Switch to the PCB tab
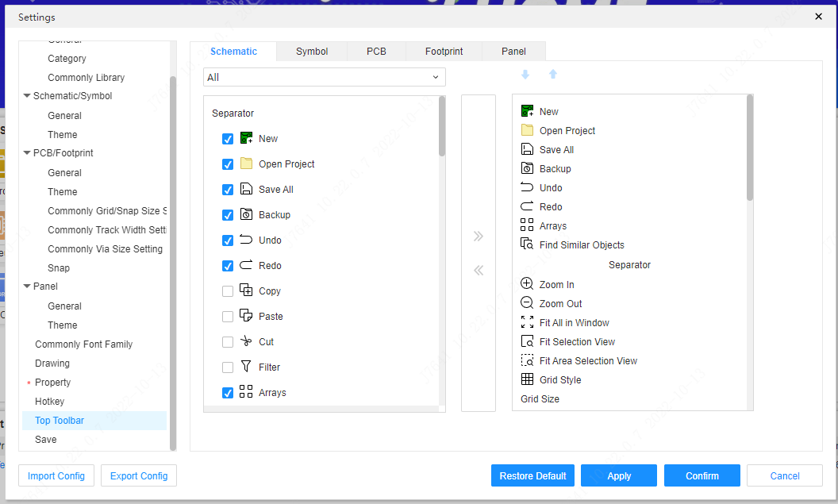Screen dimensions: 838x504 (x=376, y=51)
